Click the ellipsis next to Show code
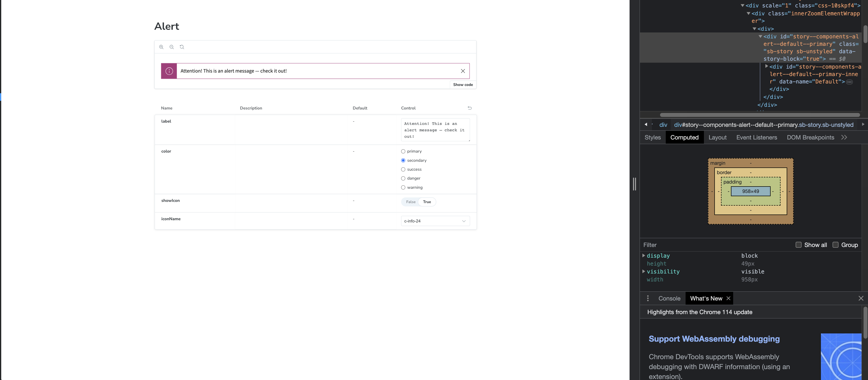The height and width of the screenshot is (380, 868). click(x=850, y=81)
